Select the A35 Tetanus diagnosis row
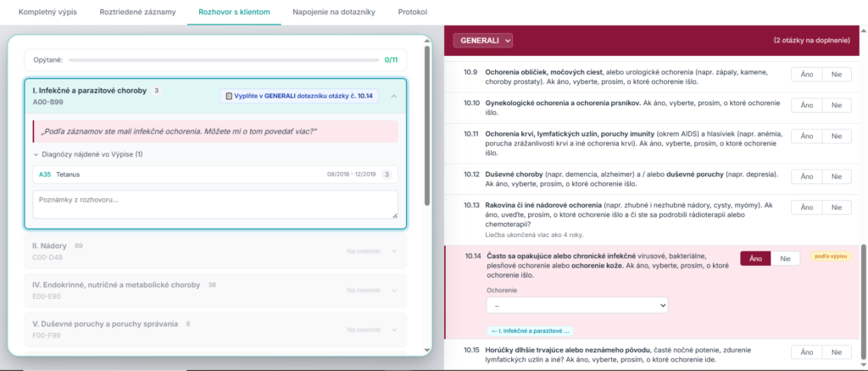The image size is (868, 371). pos(214,174)
